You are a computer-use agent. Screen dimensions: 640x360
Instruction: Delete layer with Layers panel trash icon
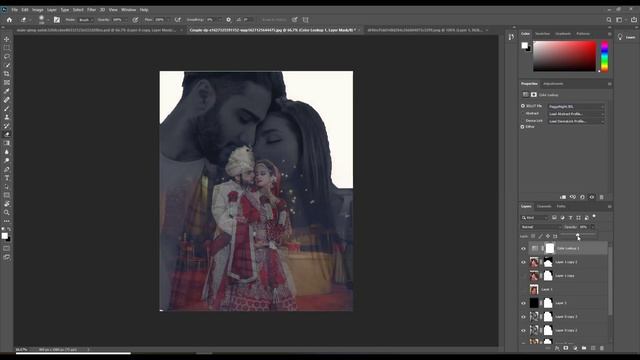point(602,348)
